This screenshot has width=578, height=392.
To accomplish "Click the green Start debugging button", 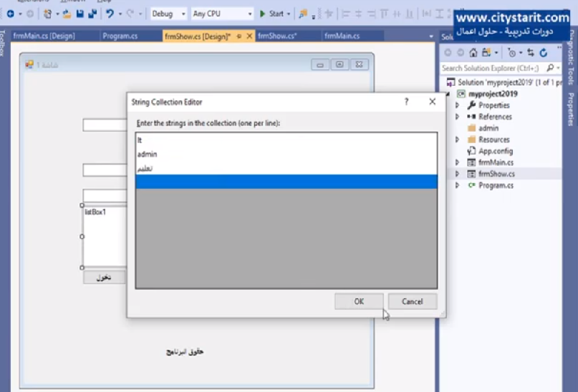I will pyautogui.click(x=272, y=14).
